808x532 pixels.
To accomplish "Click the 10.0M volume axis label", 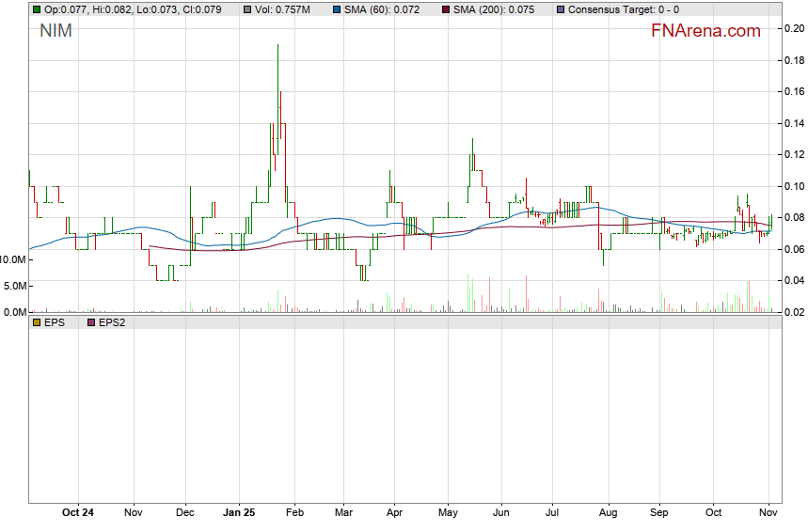I will [x=13, y=258].
